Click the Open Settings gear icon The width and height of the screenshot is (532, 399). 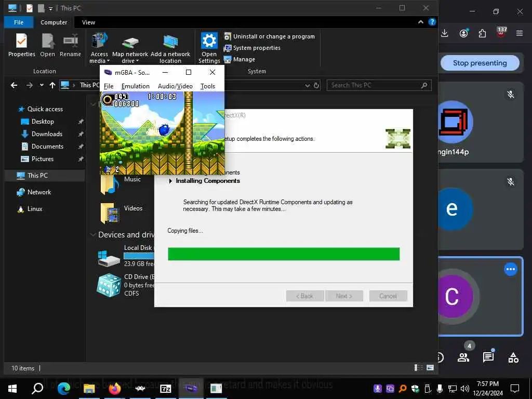(x=209, y=41)
